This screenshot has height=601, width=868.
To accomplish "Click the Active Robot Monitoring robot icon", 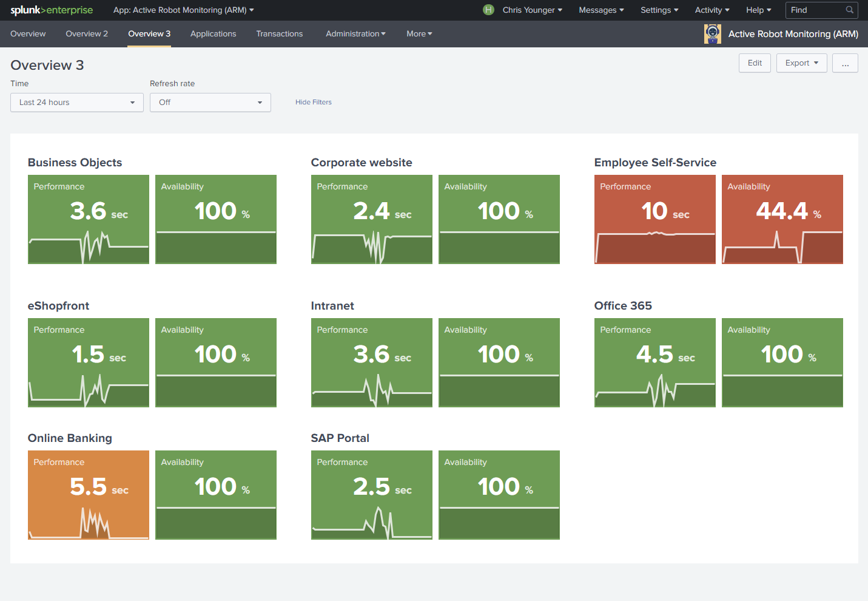I will pyautogui.click(x=713, y=34).
